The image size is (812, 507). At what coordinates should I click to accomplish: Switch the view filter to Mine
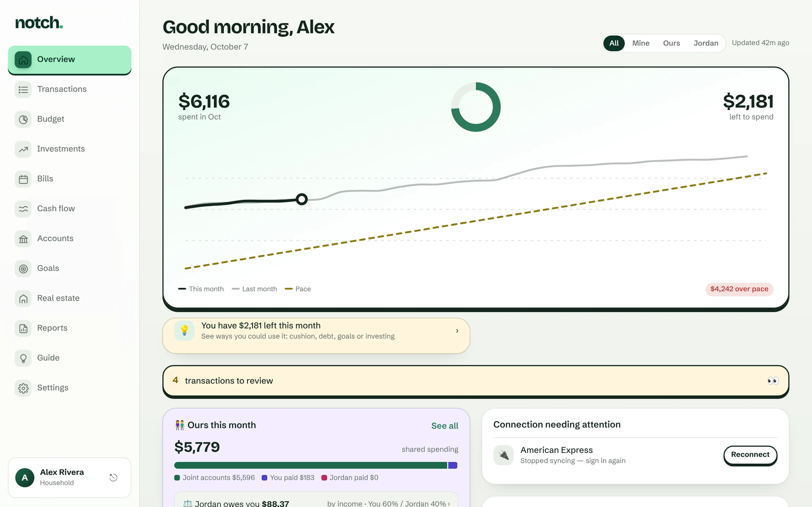coord(641,43)
